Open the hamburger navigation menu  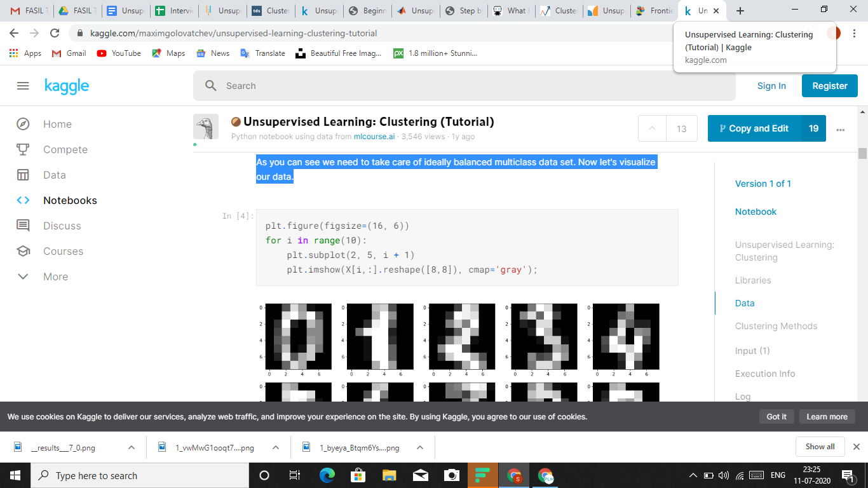coord(23,86)
